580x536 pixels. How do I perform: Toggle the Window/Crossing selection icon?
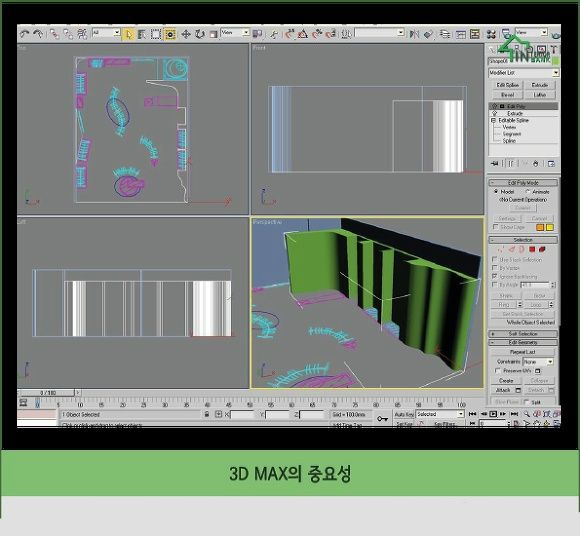point(170,34)
